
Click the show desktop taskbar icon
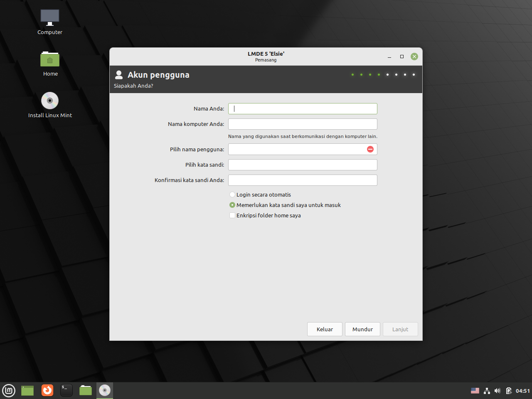tap(27, 391)
